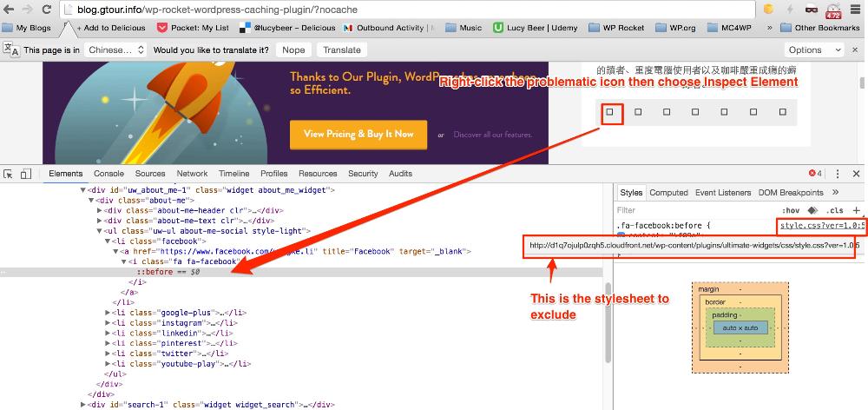Open the WP.org bookmark folder
This screenshot has height=410, width=868.
[x=675, y=28]
